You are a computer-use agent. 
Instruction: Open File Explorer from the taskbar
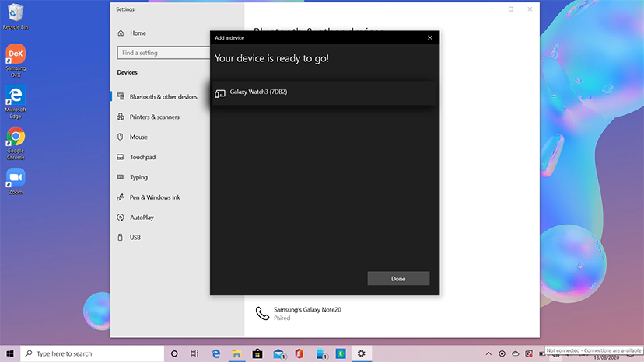236,353
